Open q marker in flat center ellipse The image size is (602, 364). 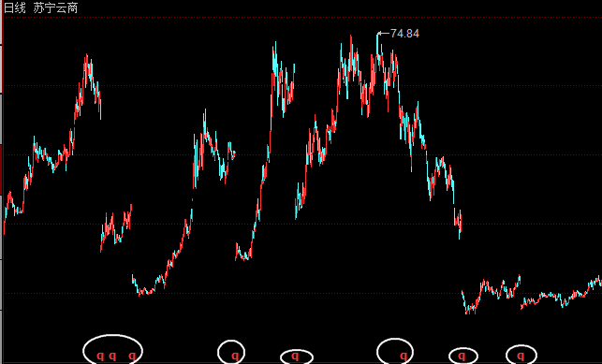pyautogui.click(x=295, y=356)
